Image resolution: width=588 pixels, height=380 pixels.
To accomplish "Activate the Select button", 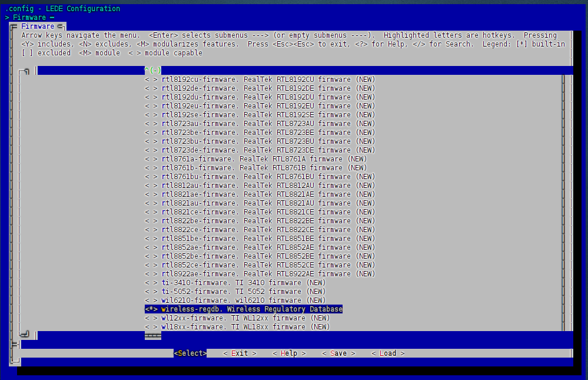I will (x=190, y=353).
